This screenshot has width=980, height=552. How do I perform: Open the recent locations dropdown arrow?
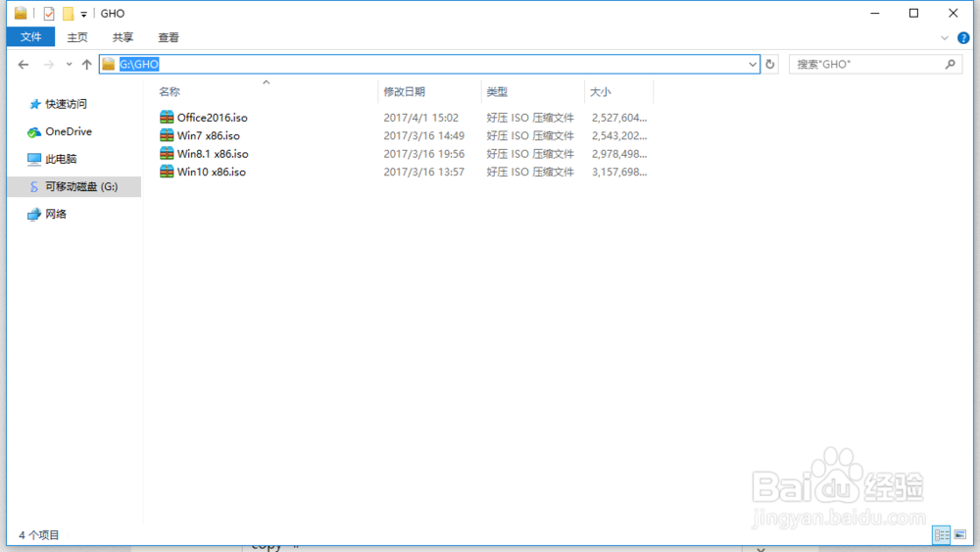pos(69,65)
